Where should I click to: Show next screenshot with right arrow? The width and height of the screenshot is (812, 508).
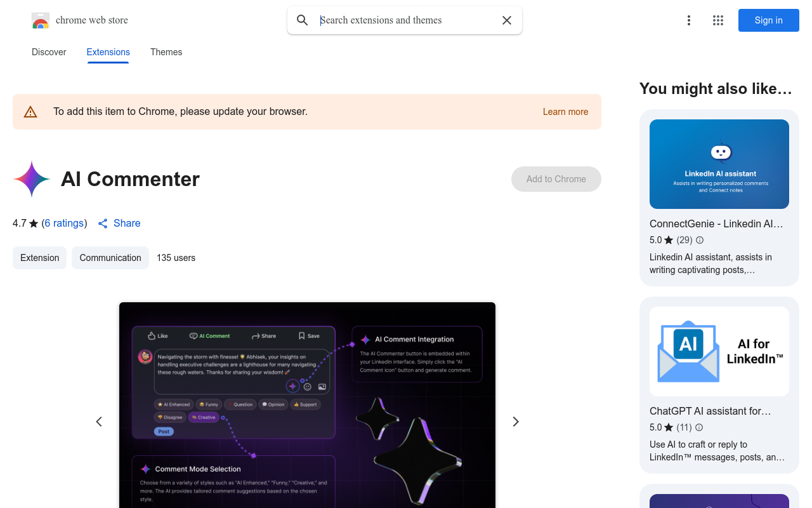pyautogui.click(x=516, y=422)
